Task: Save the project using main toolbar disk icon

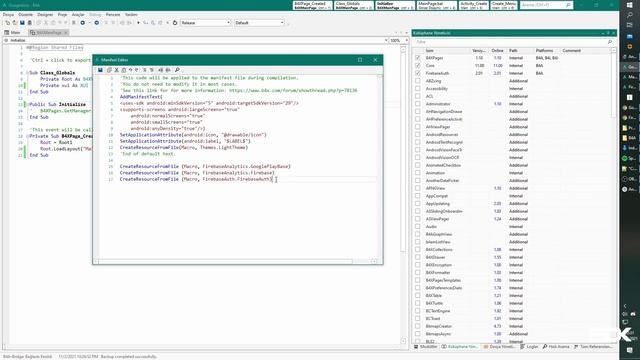Action: point(22,23)
